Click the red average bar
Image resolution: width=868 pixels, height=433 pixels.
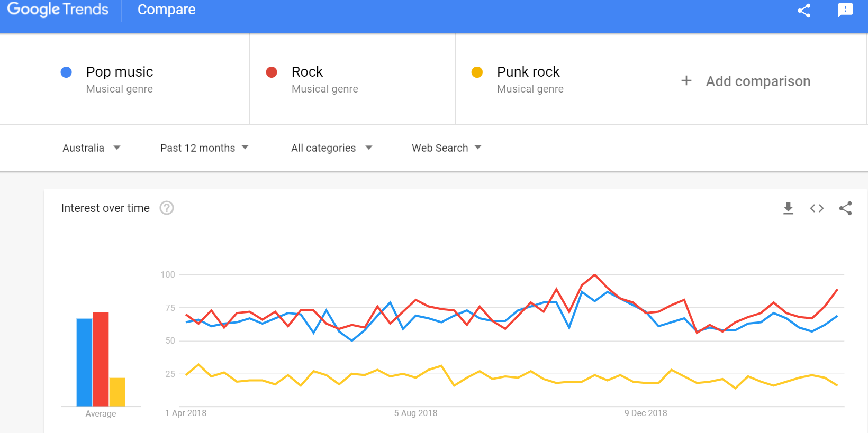pos(101,360)
